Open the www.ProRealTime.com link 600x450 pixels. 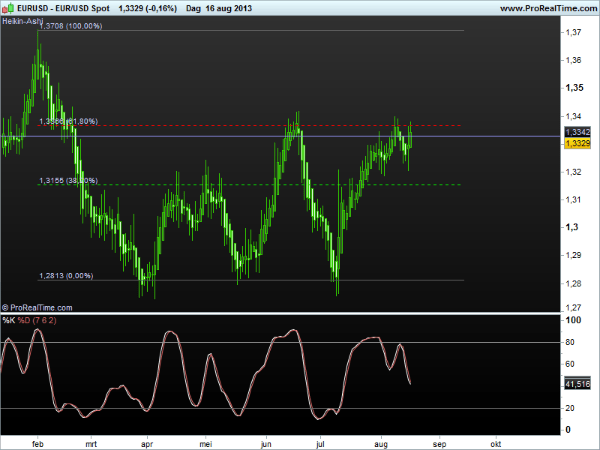(x=549, y=8)
